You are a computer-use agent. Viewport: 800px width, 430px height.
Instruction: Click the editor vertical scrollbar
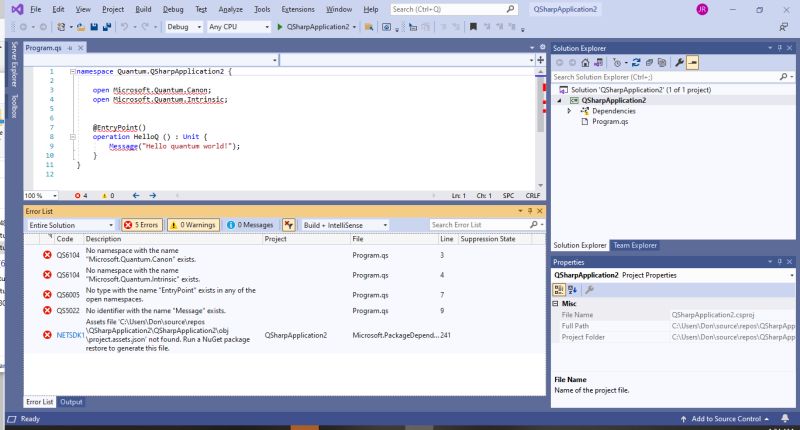(x=540, y=128)
